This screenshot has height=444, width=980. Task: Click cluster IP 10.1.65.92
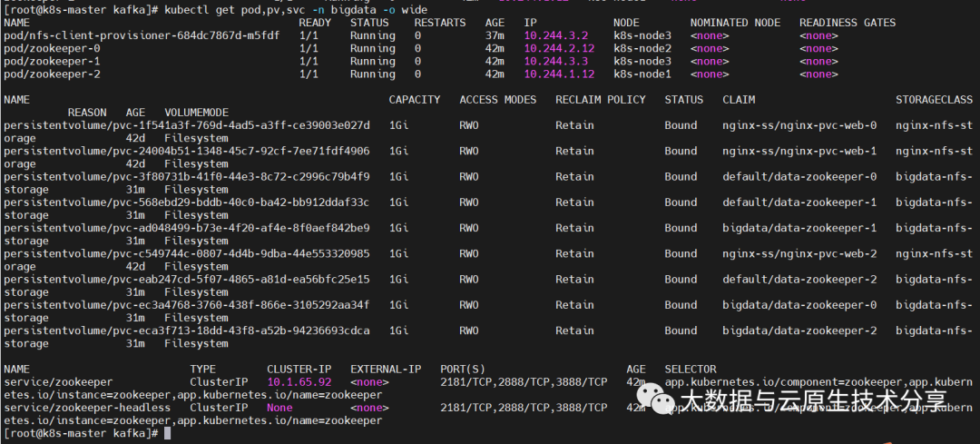299,382
